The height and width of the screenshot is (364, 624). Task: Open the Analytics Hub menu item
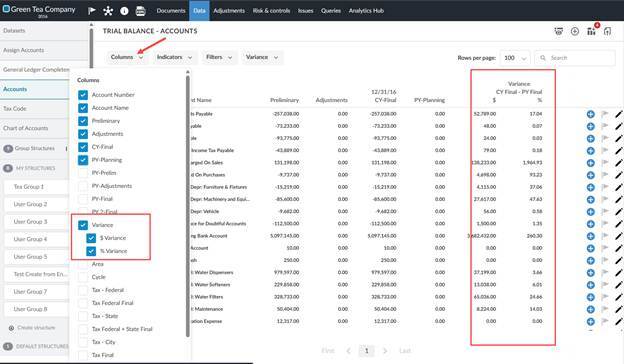(x=366, y=11)
